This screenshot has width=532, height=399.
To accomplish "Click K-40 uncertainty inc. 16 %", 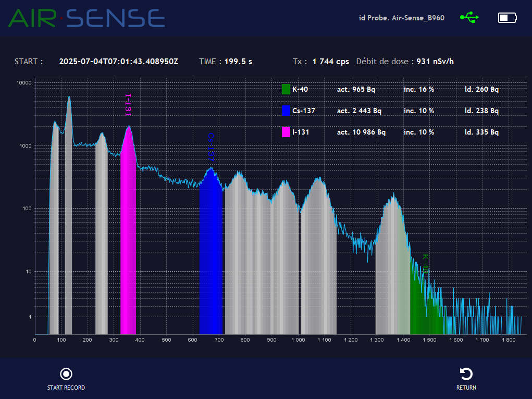I will [419, 89].
